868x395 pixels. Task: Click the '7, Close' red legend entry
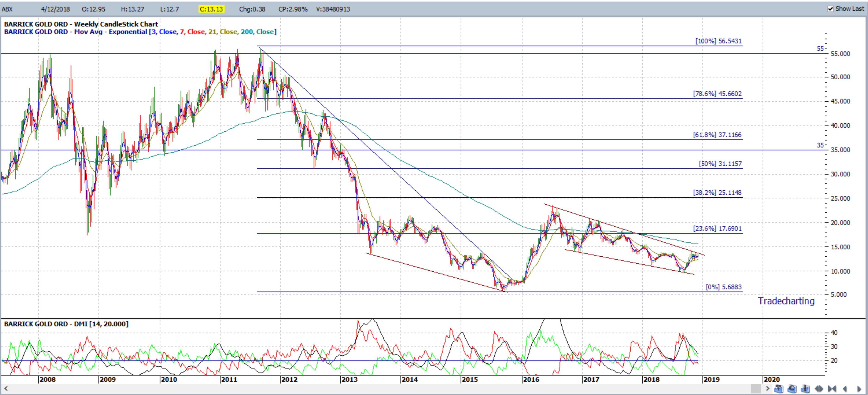192,32
